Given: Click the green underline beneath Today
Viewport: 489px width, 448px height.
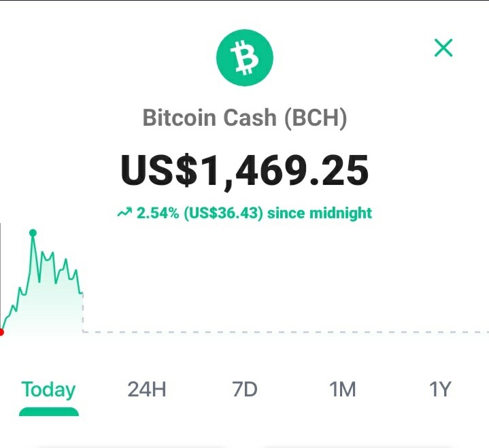Looking at the screenshot, I should (x=49, y=411).
